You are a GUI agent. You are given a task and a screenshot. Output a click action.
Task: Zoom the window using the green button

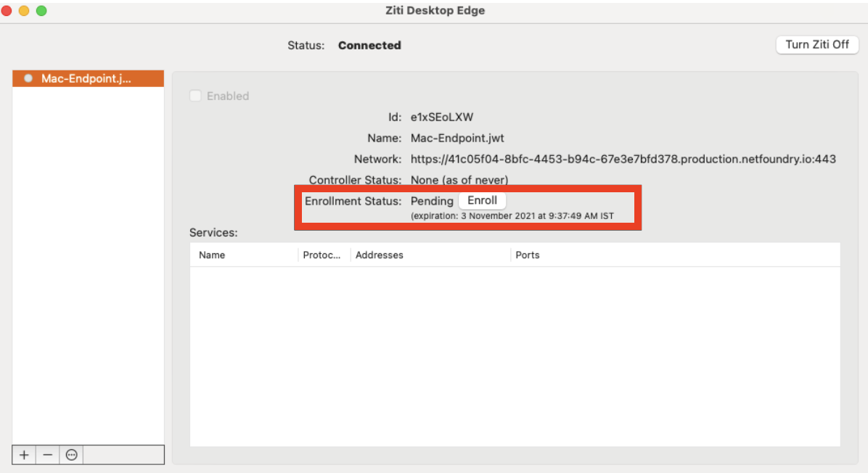(x=41, y=11)
